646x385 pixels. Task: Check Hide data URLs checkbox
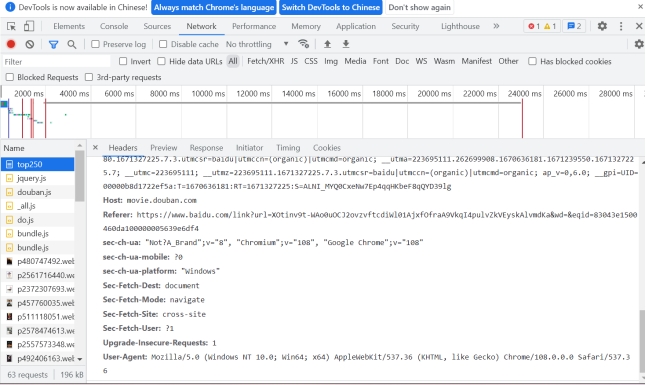[x=162, y=61]
